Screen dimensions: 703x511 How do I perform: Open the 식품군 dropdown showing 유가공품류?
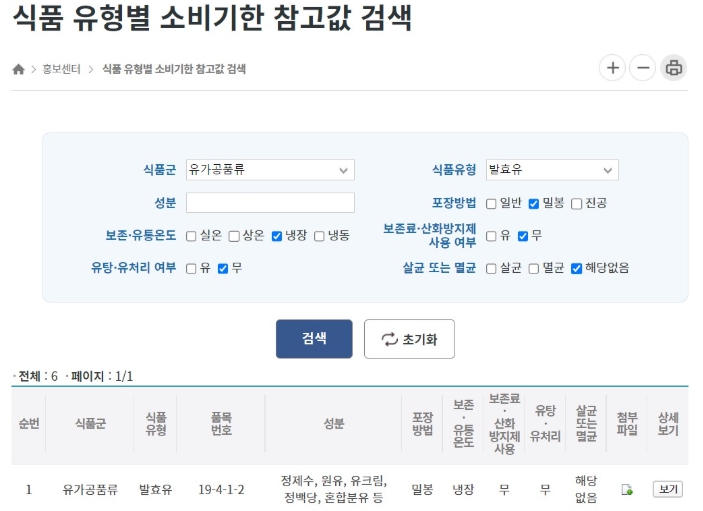[270, 170]
